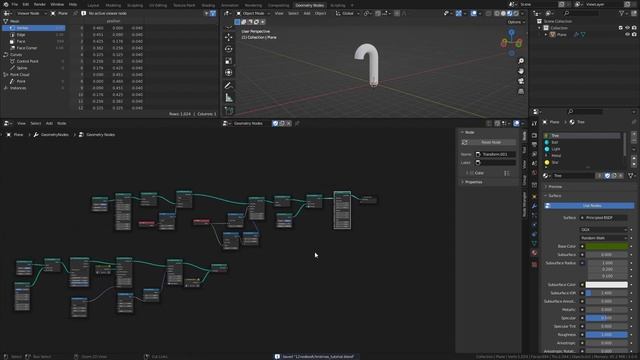Open the Physics properties tab icon

[x=534, y=224]
